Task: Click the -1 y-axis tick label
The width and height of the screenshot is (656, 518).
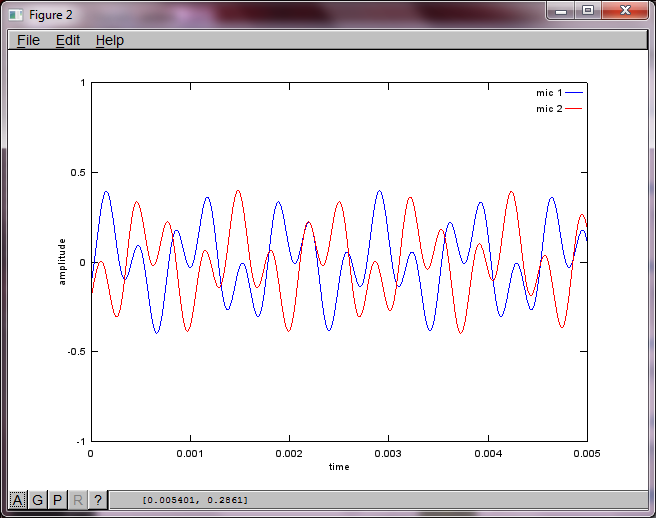Action: coord(81,441)
